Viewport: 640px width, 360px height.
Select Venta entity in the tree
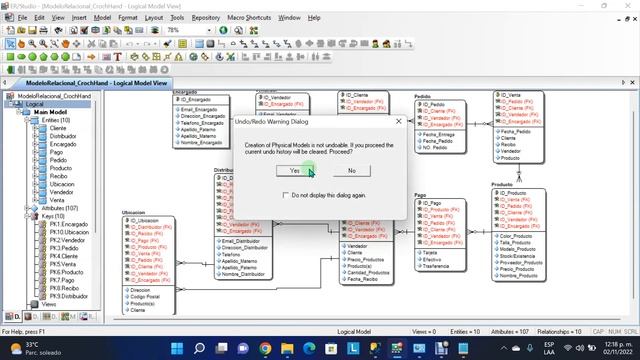(57, 200)
